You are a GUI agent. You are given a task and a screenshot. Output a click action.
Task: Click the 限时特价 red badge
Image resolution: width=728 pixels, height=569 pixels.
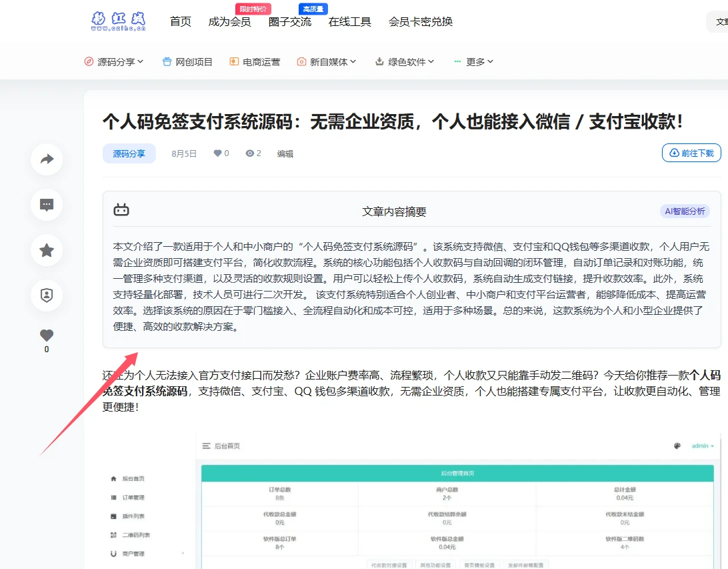click(253, 9)
